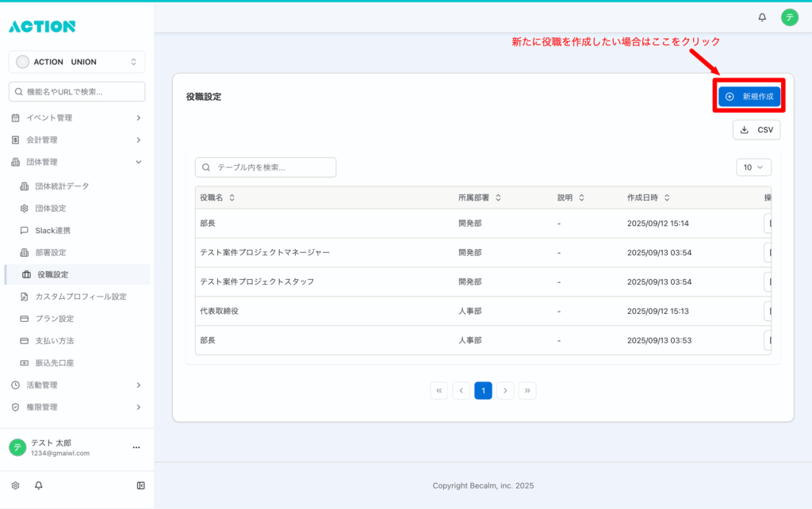This screenshot has height=509, width=812.
Task: Open the rows-per-page dropdown showing 10
Action: 753,167
